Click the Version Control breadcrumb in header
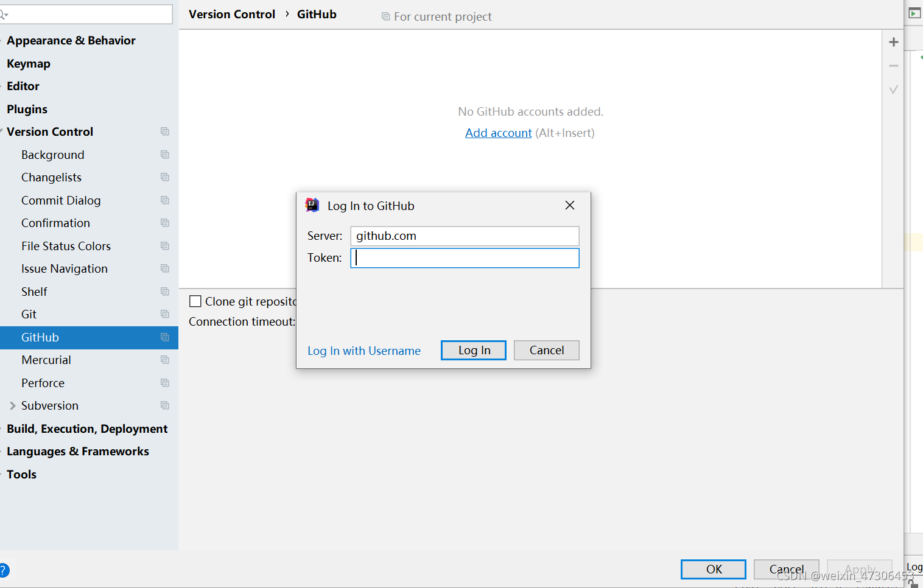Image resolution: width=923 pixels, height=588 pixels. pyautogui.click(x=232, y=14)
